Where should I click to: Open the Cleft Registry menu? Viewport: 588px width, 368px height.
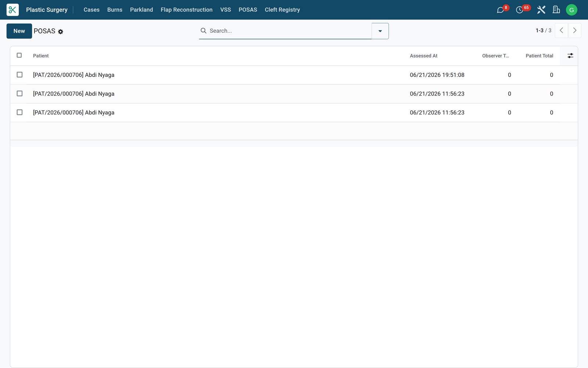tap(282, 10)
